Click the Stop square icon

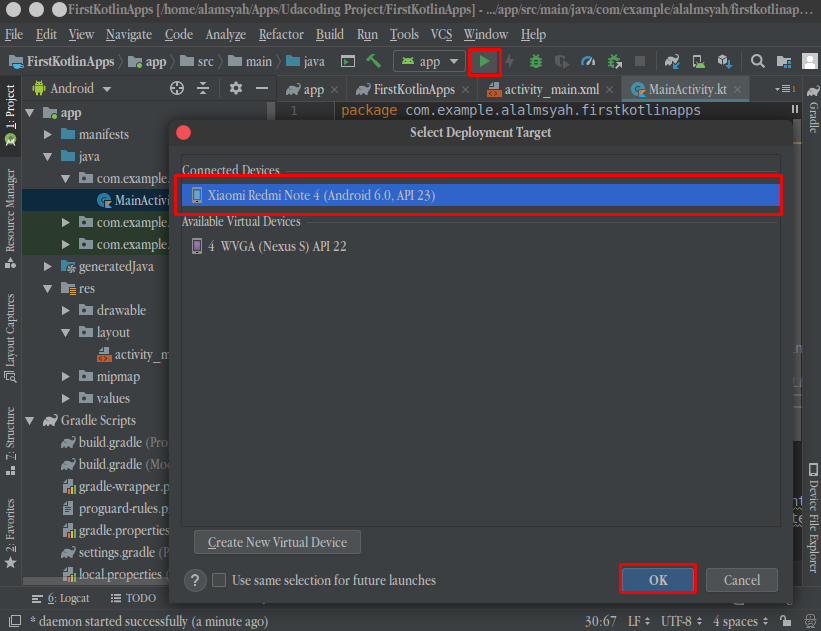pos(640,61)
